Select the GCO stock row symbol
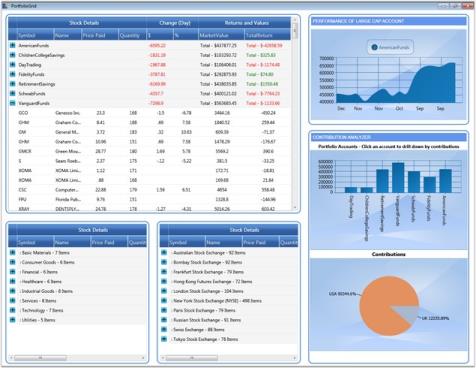 pos(23,113)
